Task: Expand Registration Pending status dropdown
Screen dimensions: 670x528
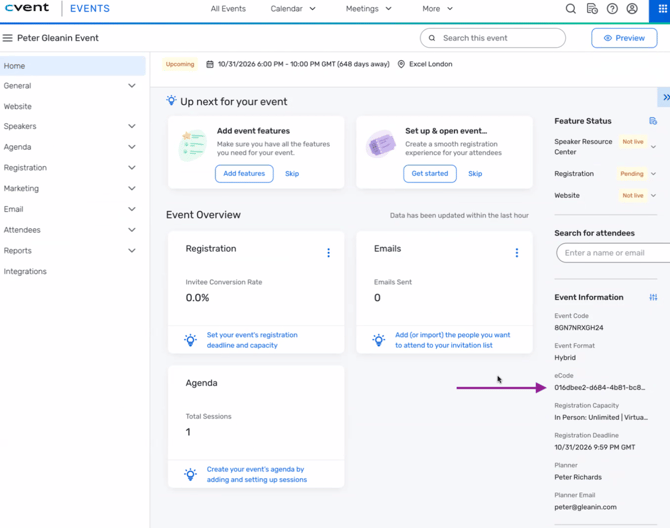Action: (x=654, y=174)
